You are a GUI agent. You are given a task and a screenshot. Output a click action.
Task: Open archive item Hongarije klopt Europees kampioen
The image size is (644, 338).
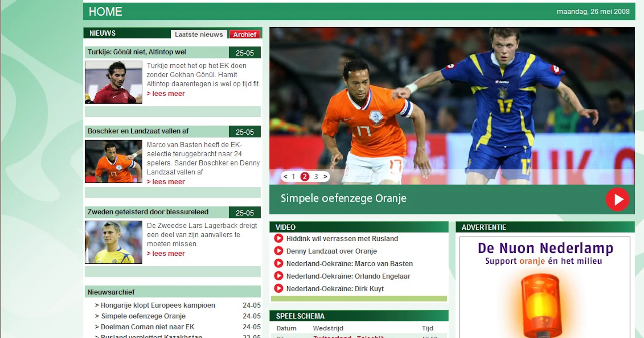click(158, 305)
